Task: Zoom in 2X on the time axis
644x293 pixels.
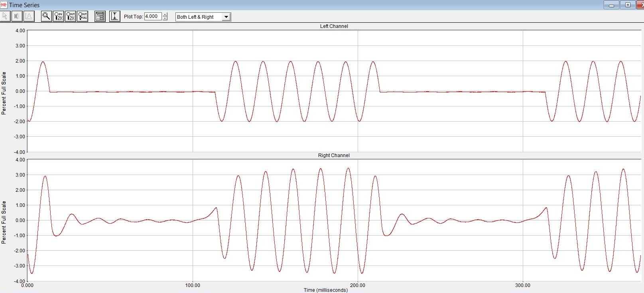Action: coord(58,16)
